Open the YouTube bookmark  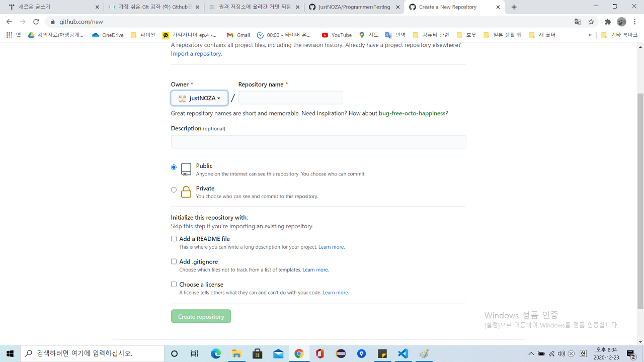(x=337, y=35)
